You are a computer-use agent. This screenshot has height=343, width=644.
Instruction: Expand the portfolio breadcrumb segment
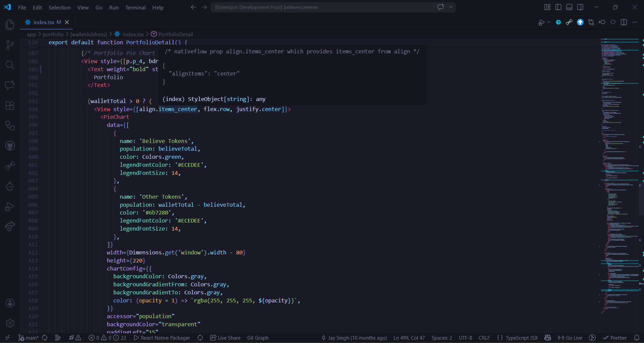coord(53,34)
